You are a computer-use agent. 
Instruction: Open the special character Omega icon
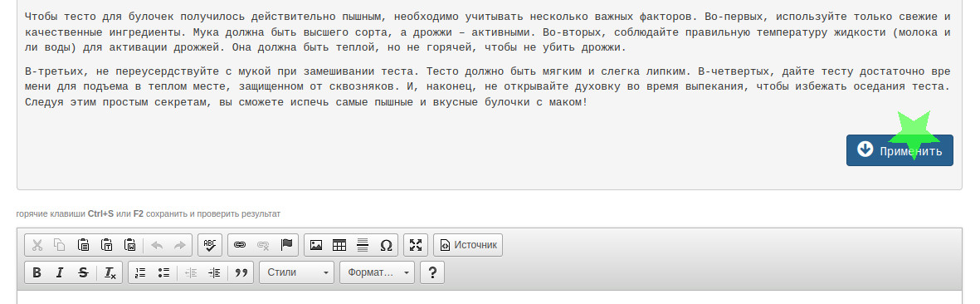pos(386,245)
